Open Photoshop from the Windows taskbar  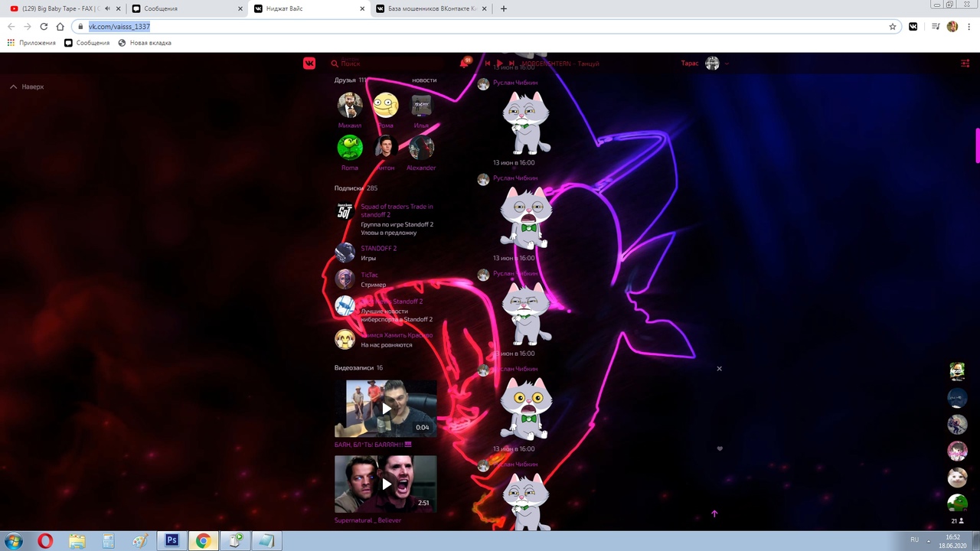coord(171,541)
